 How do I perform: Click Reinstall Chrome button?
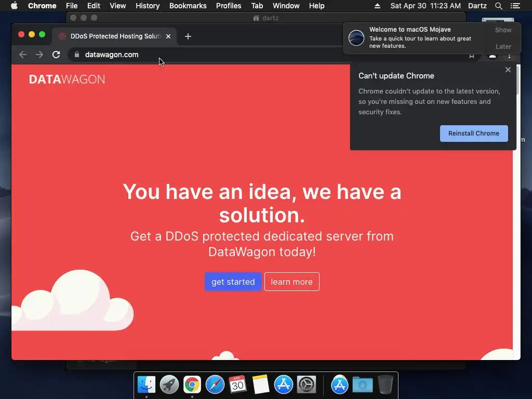pos(474,134)
